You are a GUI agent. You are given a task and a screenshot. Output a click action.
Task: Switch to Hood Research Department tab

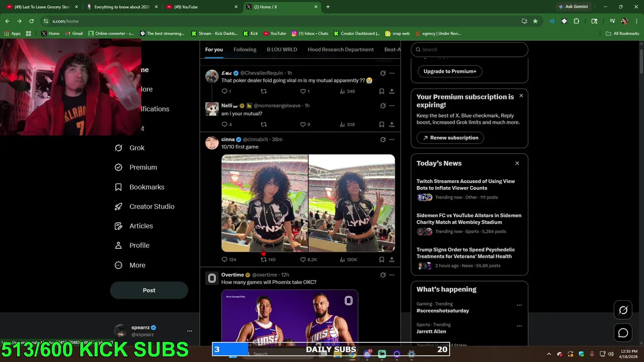[x=341, y=49]
